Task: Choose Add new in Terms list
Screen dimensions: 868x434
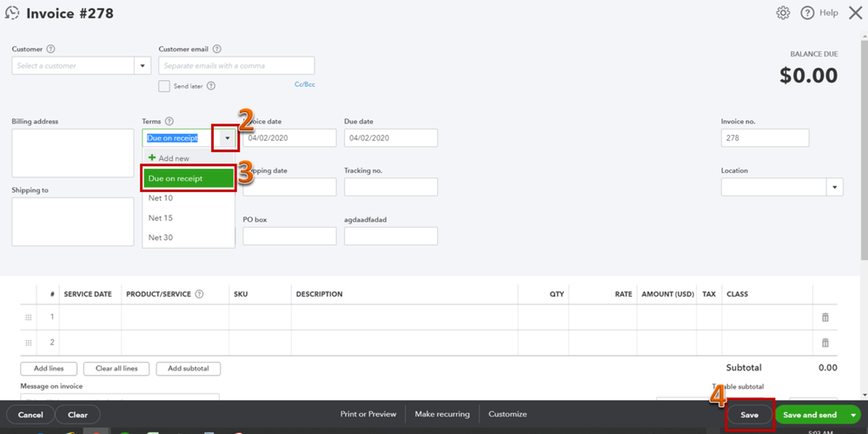Action: (x=189, y=158)
